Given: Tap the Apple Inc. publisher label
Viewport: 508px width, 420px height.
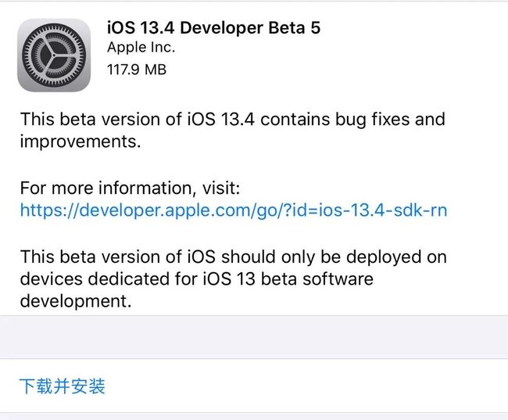Looking at the screenshot, I should (x=141, y=48).
